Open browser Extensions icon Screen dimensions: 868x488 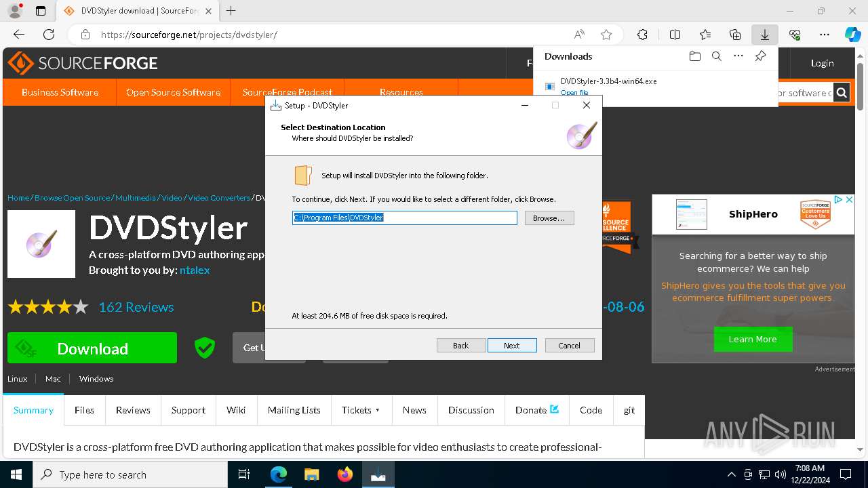(x=642, y=35)
